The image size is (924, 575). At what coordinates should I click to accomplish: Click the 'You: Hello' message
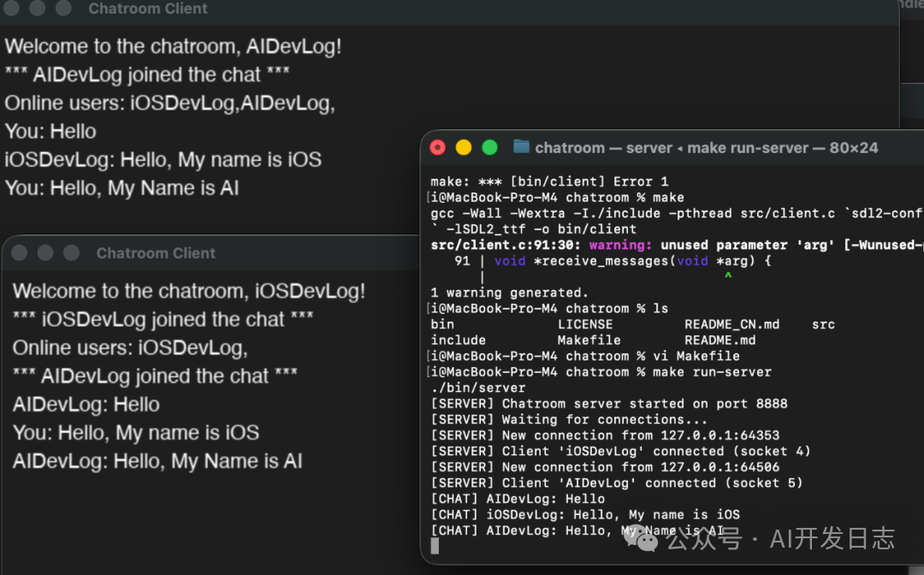50,132
